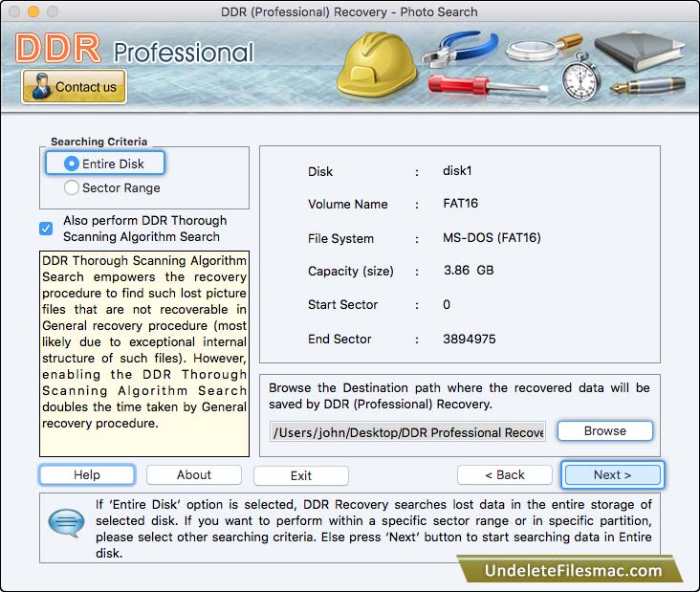Click the FAT16 volume name value
700x592 pixels.
click(460, 203)
